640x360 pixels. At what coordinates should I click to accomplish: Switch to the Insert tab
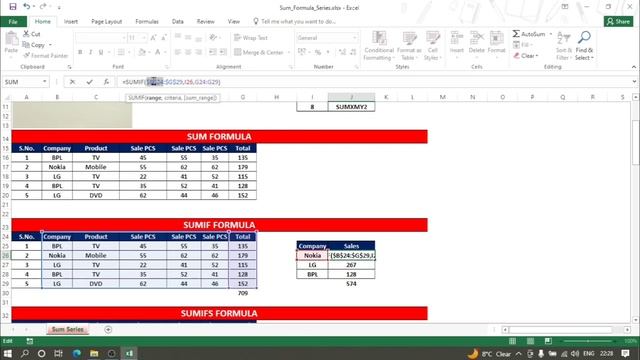point(71,21)
